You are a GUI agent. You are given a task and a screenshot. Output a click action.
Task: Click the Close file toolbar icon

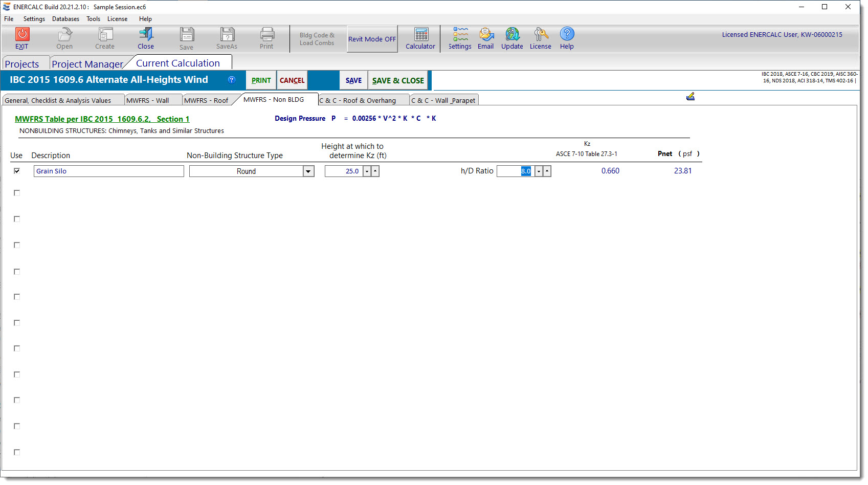(x=146, y=34)
